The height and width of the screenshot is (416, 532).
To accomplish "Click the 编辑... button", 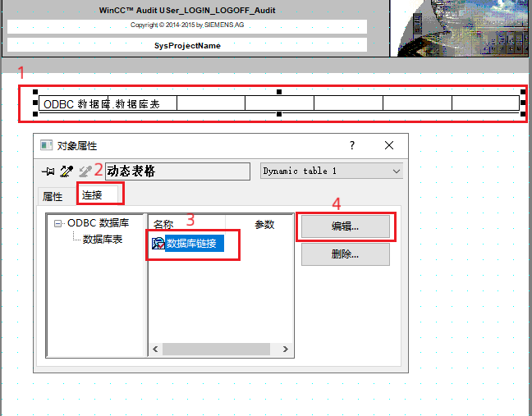I will 345,226.
